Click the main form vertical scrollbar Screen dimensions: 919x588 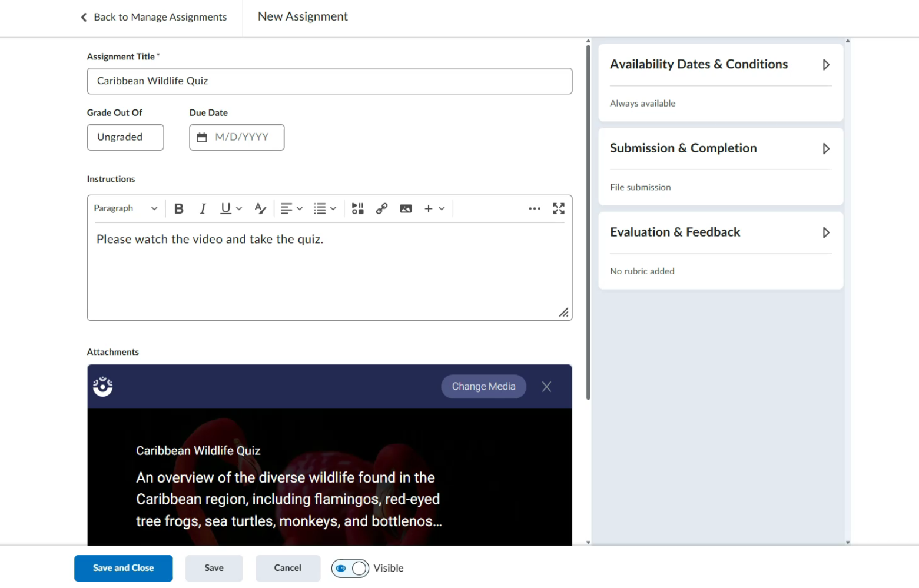pos(588,222)
